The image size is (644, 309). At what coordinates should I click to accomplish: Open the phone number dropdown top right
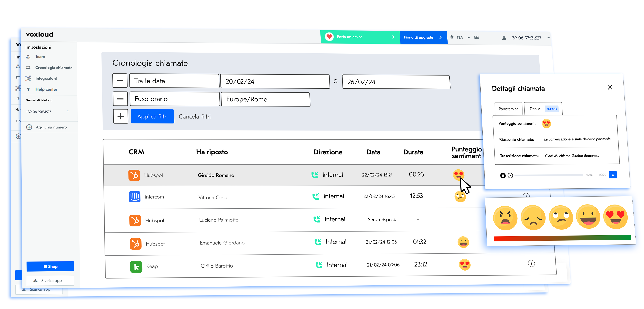[549, 38]
